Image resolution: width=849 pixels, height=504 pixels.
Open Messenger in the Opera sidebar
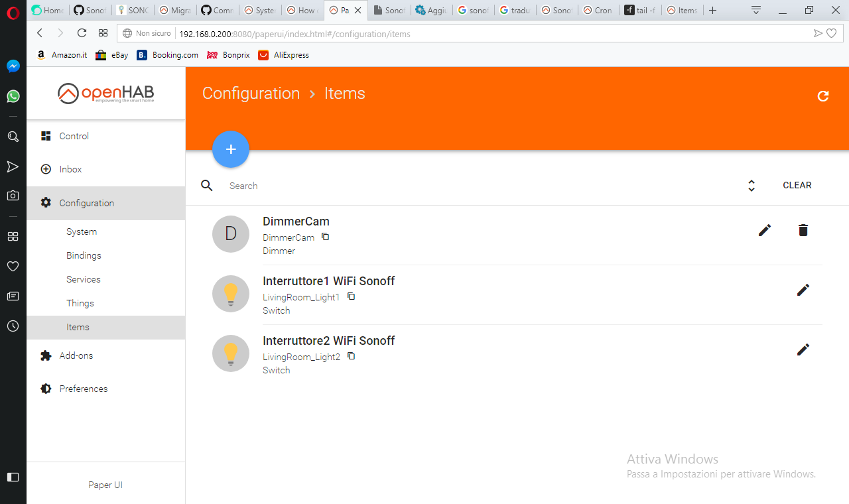(x=13, y=66)
